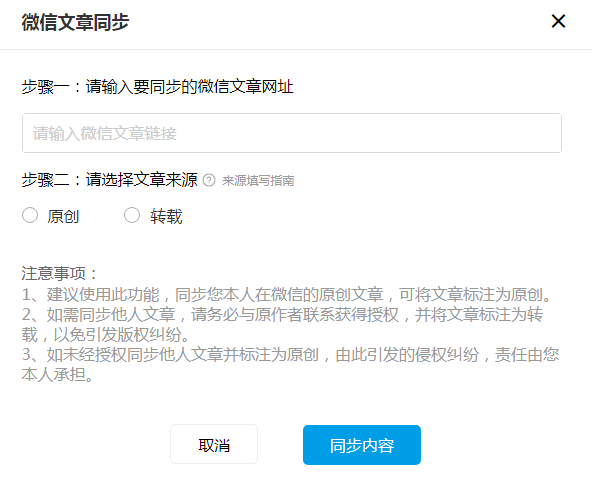Viewport: 592px width, 485px height.
Task: Click the 步骤一 instruction heading
Action: tap(157, 87)
